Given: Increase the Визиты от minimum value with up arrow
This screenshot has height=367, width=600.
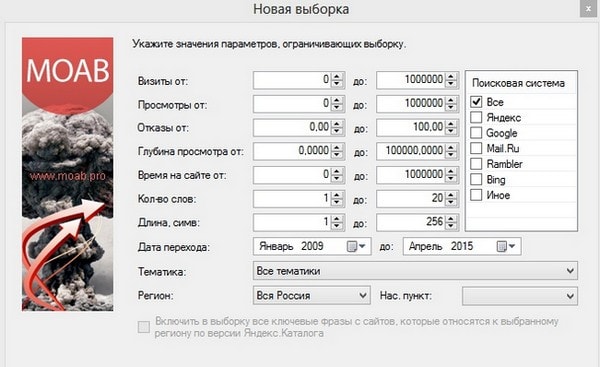Looking at the screenshot, I should 337,77.
